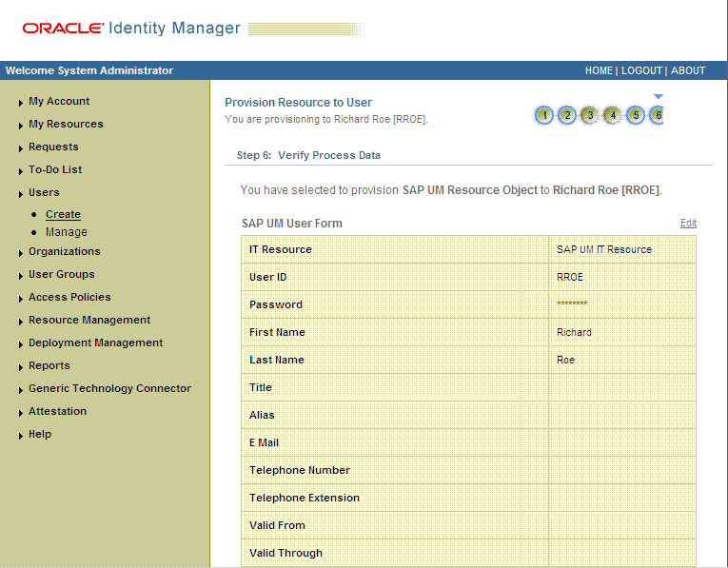Screen dimensions: 728x568
Task: Click the step 4 wizard circle
Action: pyautogui.click(x=613, y=115)
